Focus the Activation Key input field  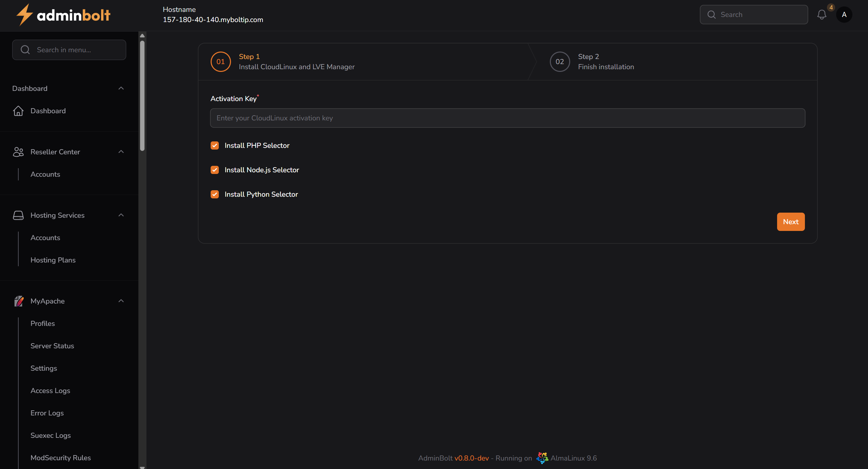click(507, 118)
